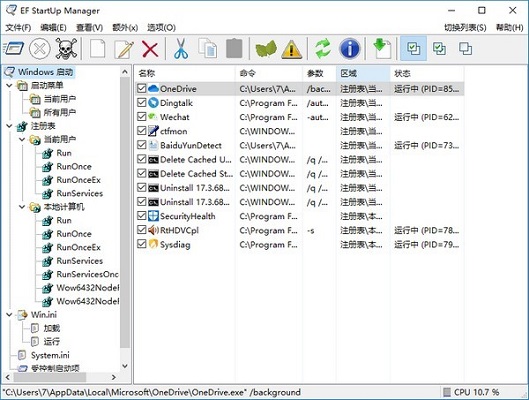Click the 切换列表(S) button
Image resolution: width=529 pixels, height=400 pixels.
465,28
